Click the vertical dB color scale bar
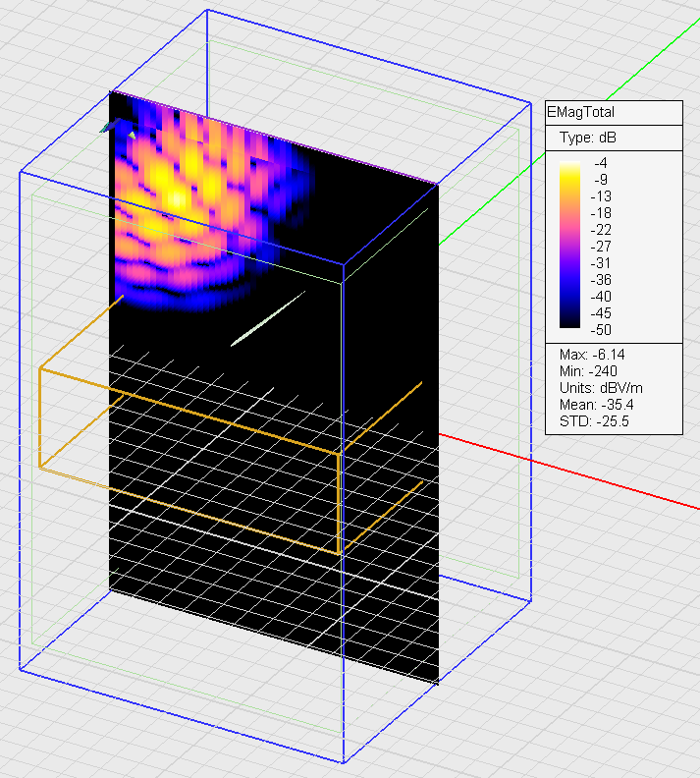This screenshot has width=700, height=778. coord(570,245)
